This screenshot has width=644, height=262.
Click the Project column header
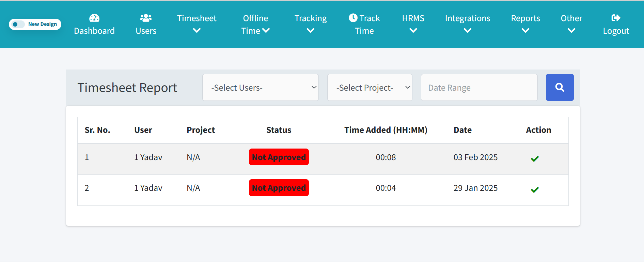tap(201, 130)
